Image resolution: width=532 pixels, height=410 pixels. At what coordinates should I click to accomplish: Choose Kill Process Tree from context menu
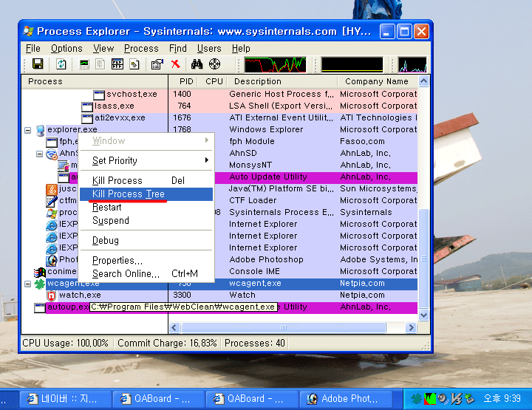click(146, 194)
